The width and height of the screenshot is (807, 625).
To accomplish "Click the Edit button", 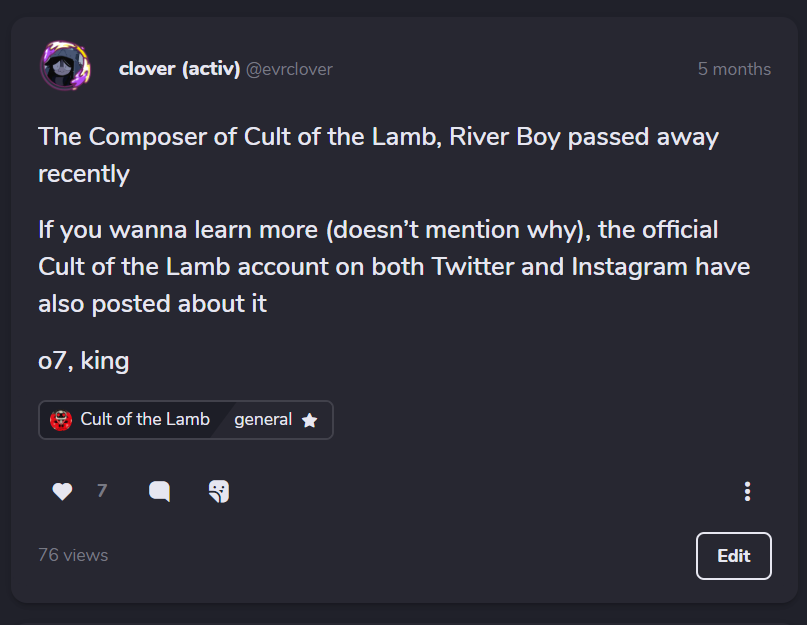I will tap(733, 555).
